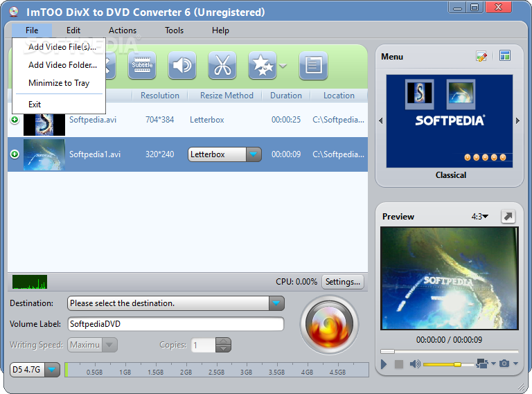Viewport: 532px width, 394px height.
Task: Open the Audio speaker toolbar tool
Action: click(182, 65)
